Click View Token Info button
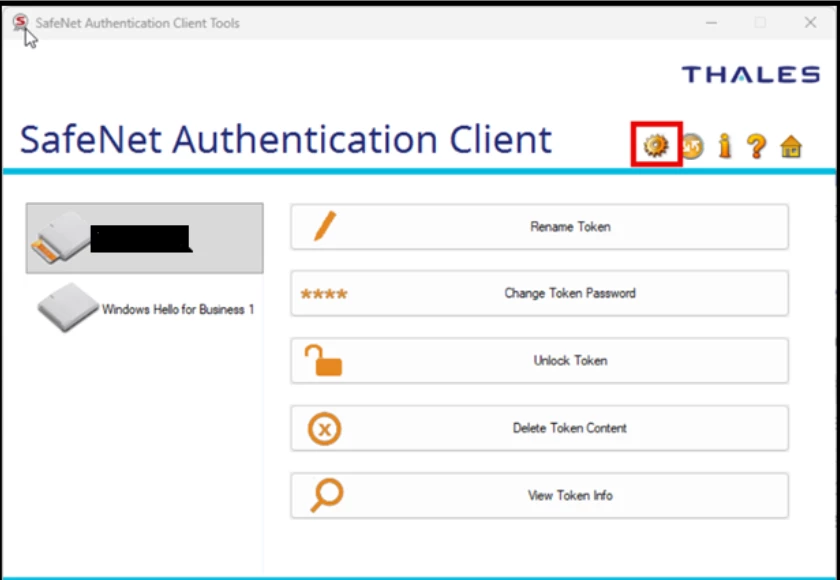The height and width of the screenshot is (580, 840). coord(539,495)
